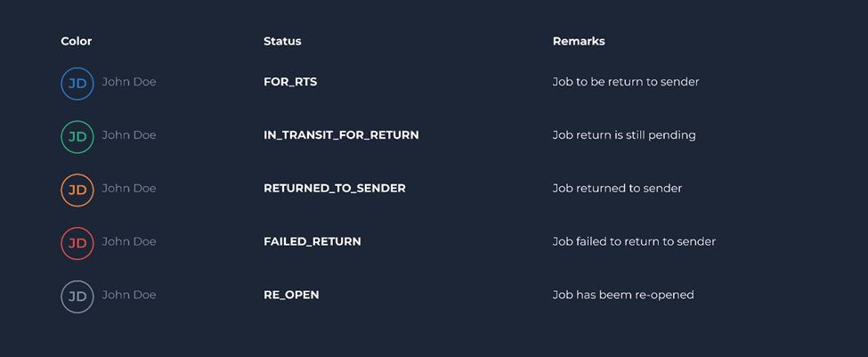868x357 pixels.
Task: Click the orange JD avatar circle
Action: (x=77, y=190)
